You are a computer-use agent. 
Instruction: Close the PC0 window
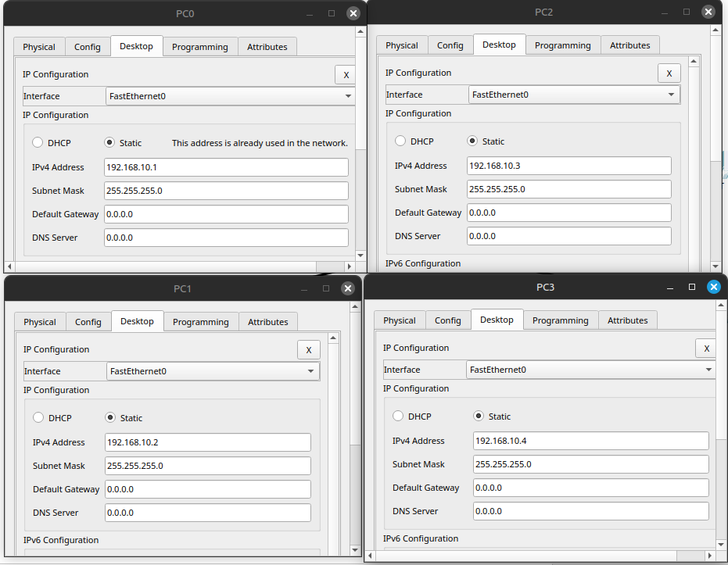tap(353, 13)
